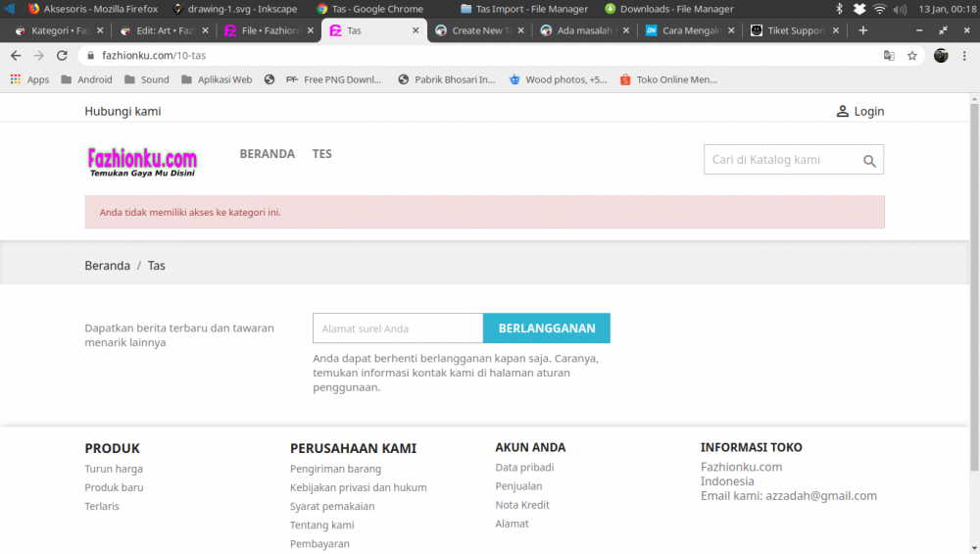Click the Fazhionku.com logo

(142, 162)
